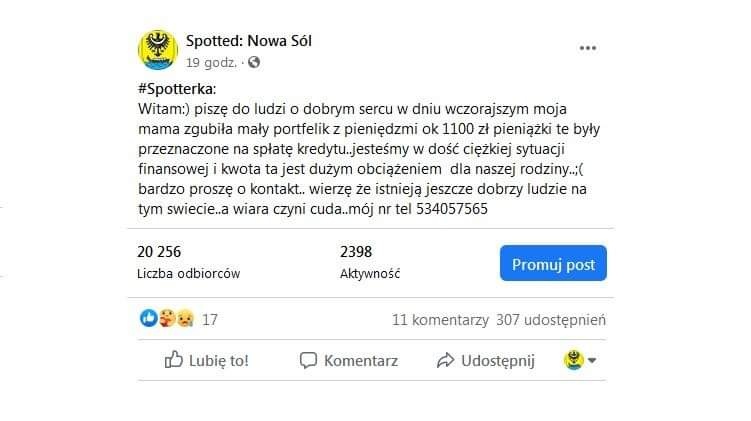The height and width of the screenshot is (421, 751).
Task: Open the 307 udostępnień shares list
Action: click(551, 320)
